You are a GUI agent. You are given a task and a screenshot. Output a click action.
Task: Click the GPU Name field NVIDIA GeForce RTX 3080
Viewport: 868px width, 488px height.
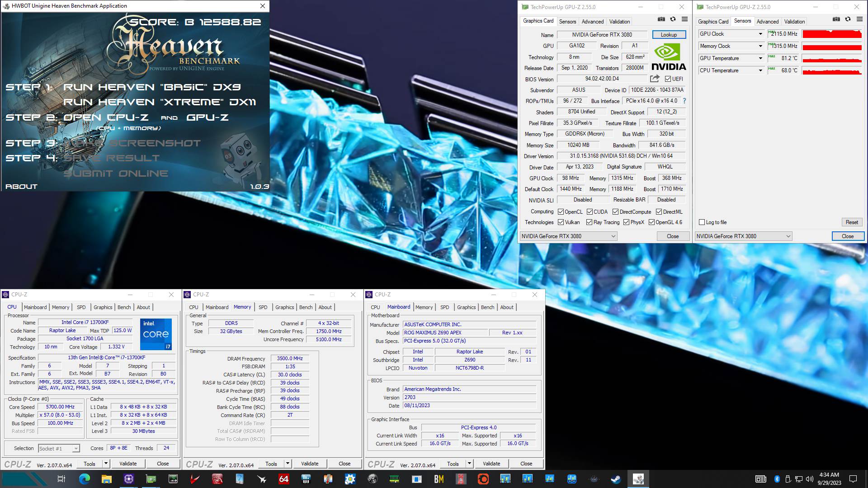point(602,35)
